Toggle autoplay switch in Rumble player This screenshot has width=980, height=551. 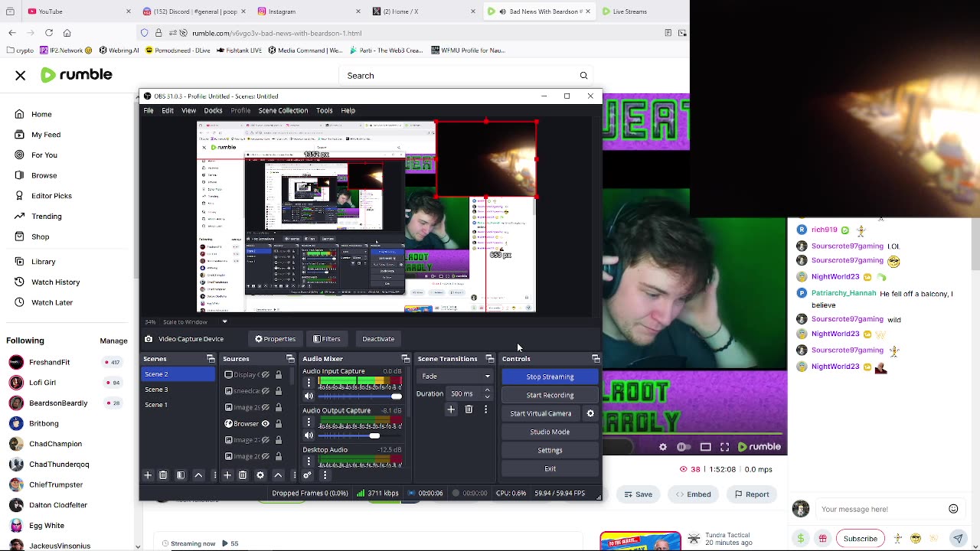tap(684, 447)
